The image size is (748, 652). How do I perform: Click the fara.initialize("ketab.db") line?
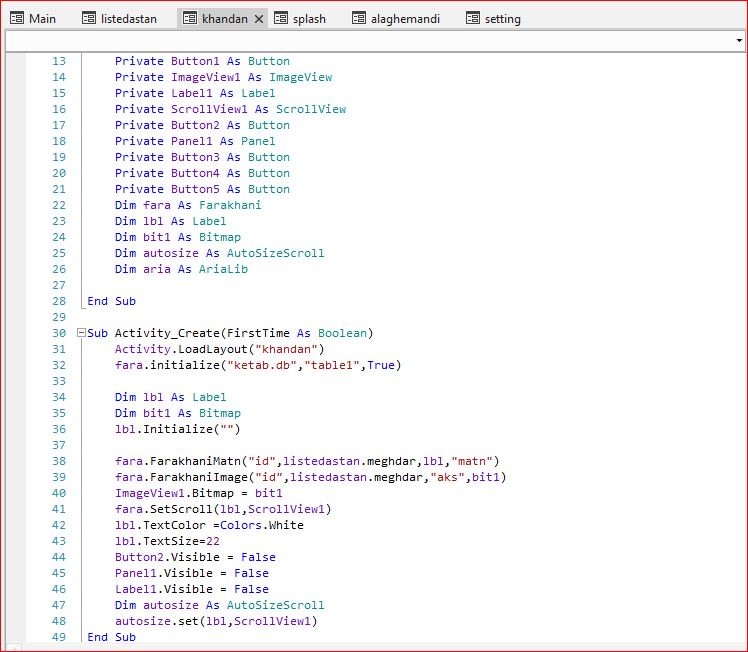coord(258,365)
